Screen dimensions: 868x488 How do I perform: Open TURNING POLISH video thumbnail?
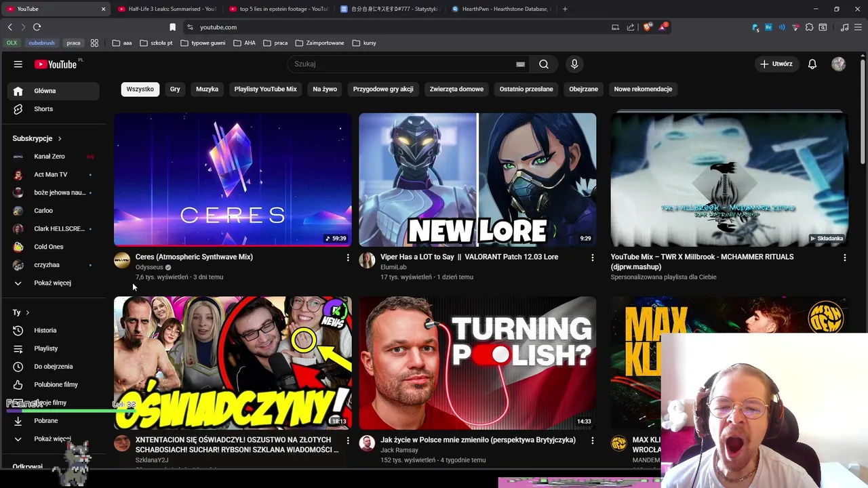tap(477, 363)
